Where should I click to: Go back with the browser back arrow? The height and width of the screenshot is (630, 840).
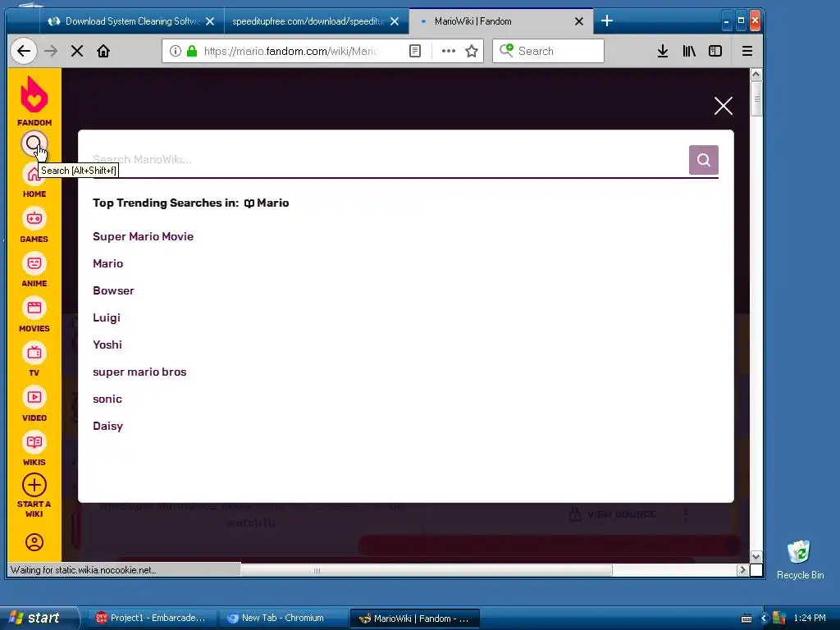(24, 51)
